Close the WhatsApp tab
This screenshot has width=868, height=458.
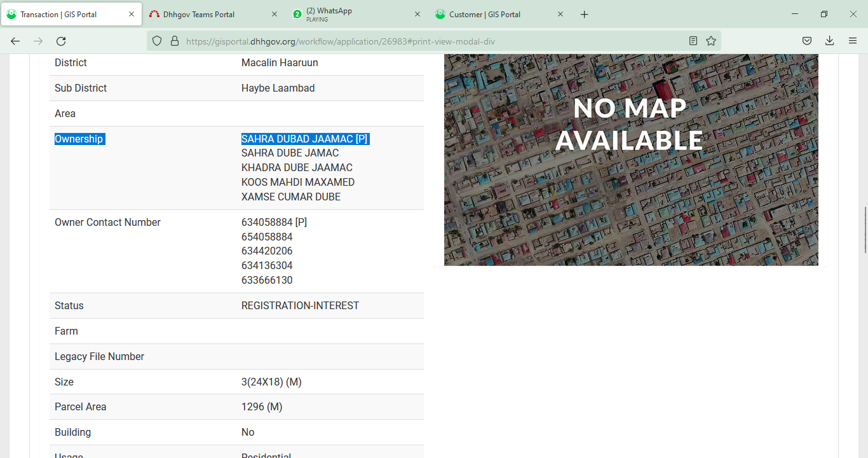coord(417,14)
